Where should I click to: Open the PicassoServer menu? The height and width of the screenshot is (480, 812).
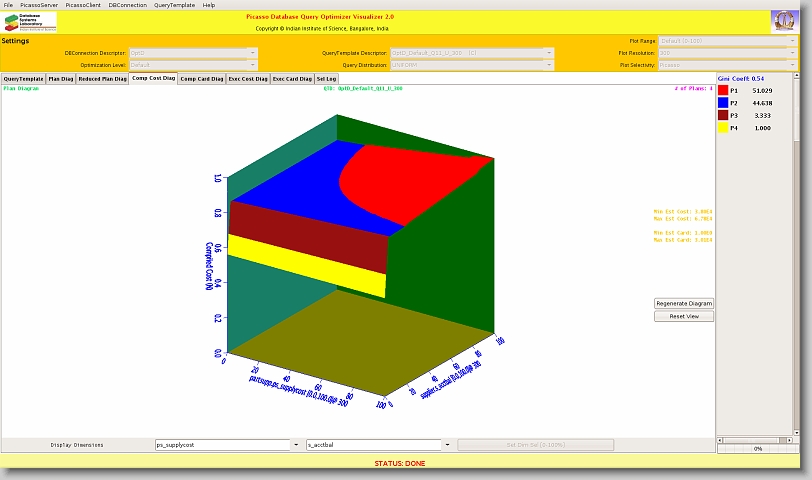(x=39, y=5)
